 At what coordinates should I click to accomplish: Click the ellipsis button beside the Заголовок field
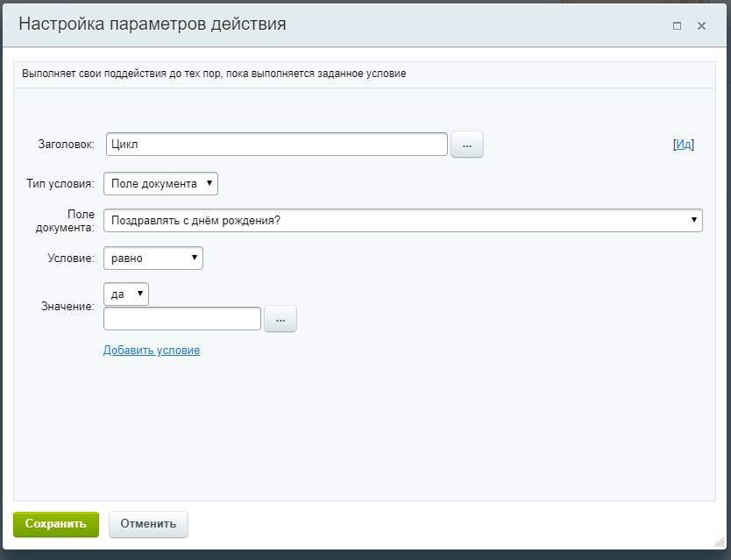[x=466, y=145]
